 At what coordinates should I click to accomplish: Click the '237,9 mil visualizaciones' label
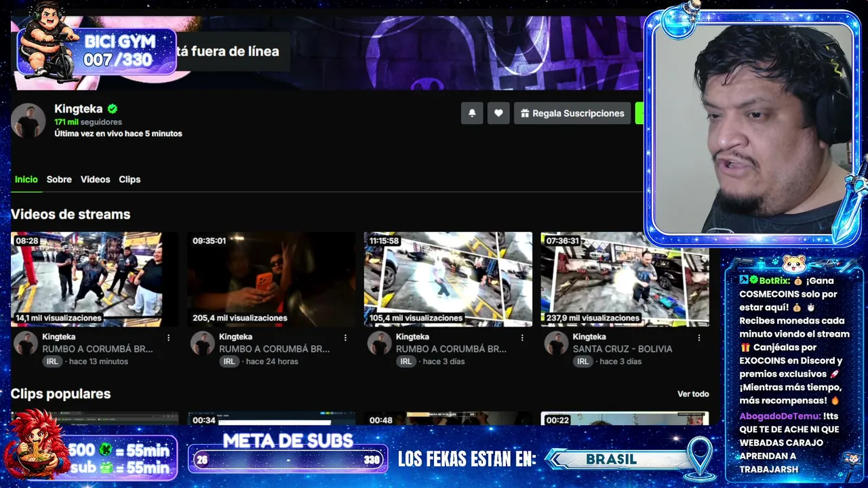(x=593, y=318)
